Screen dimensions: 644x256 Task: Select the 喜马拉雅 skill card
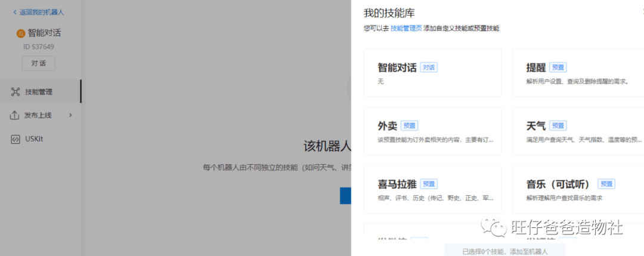point(432,189)
